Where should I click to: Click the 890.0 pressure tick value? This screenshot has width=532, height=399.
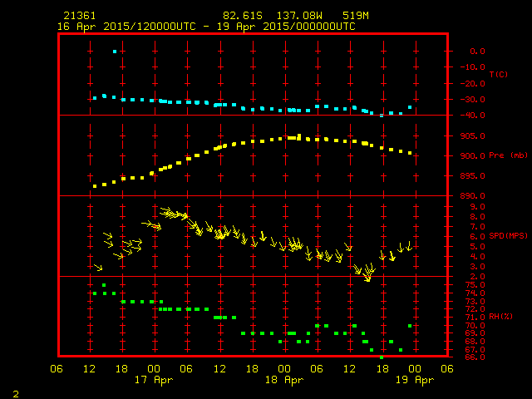coord(473,196)
